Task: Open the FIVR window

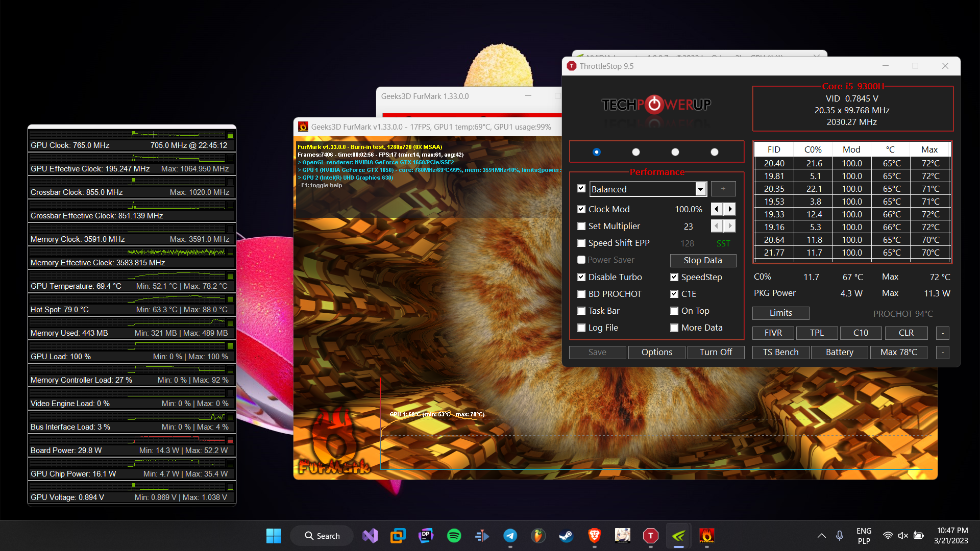Action: click(773, 333)
